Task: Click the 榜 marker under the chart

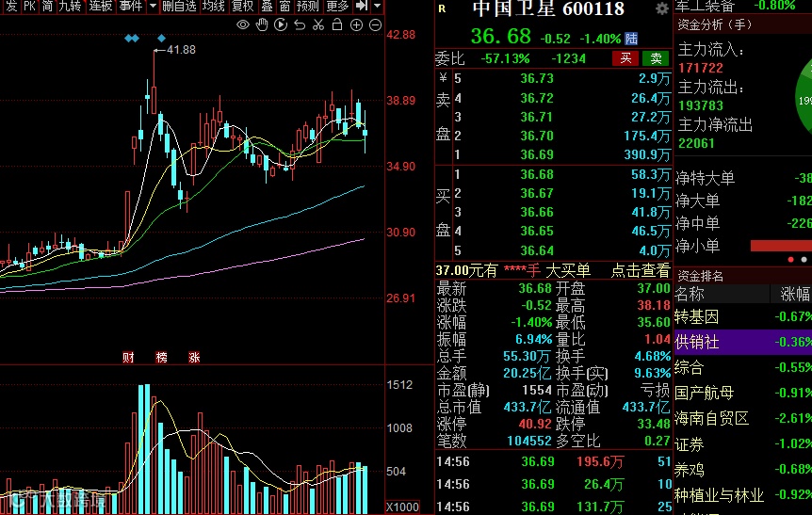Action: point(162,357)
